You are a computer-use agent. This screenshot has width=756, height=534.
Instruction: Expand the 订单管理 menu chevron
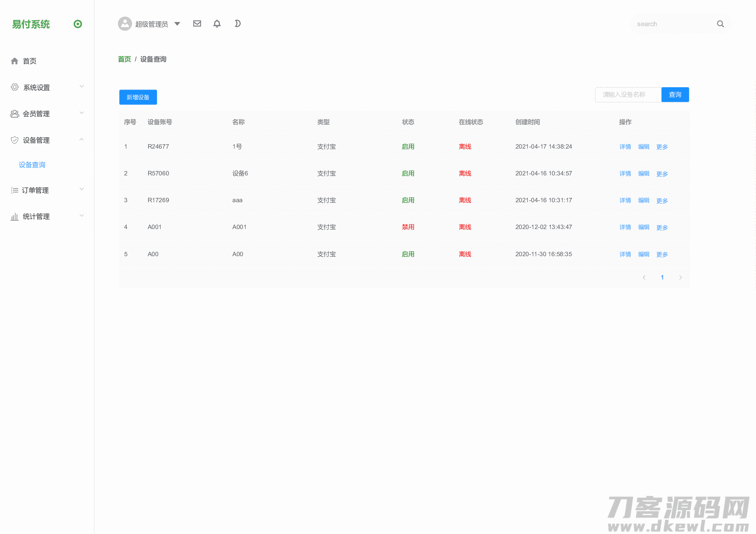point(82,189)
